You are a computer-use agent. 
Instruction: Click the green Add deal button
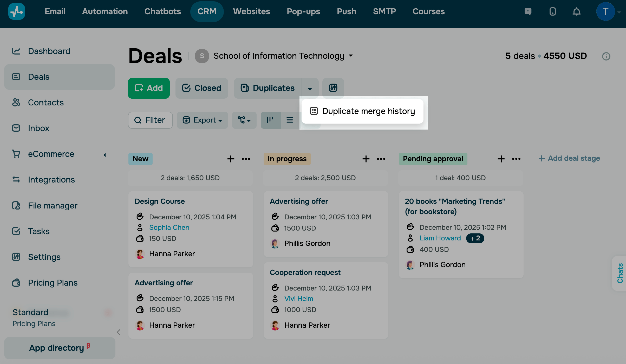(149, 88)
